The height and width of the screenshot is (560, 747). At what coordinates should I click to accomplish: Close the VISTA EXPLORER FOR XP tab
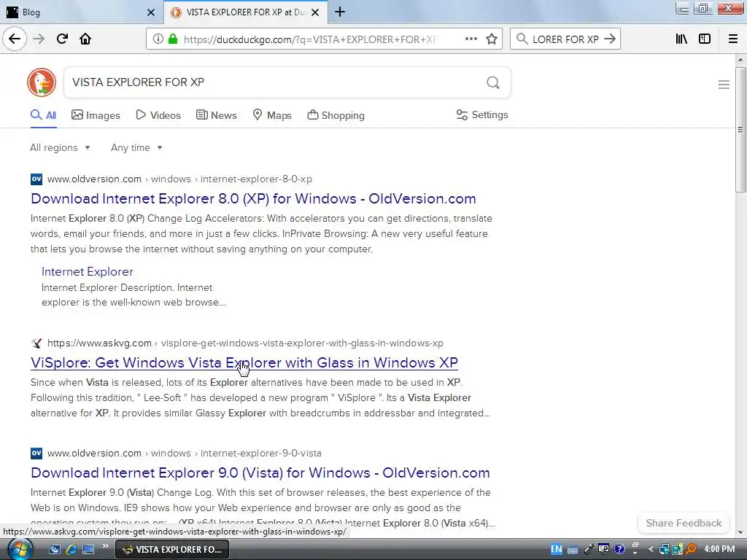315,12
